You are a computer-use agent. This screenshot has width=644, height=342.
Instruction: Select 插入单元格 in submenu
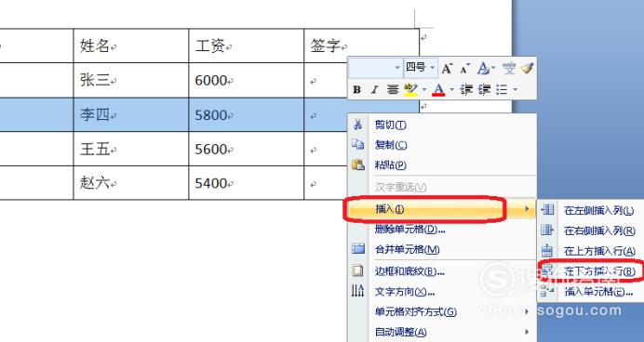point(591,292)
